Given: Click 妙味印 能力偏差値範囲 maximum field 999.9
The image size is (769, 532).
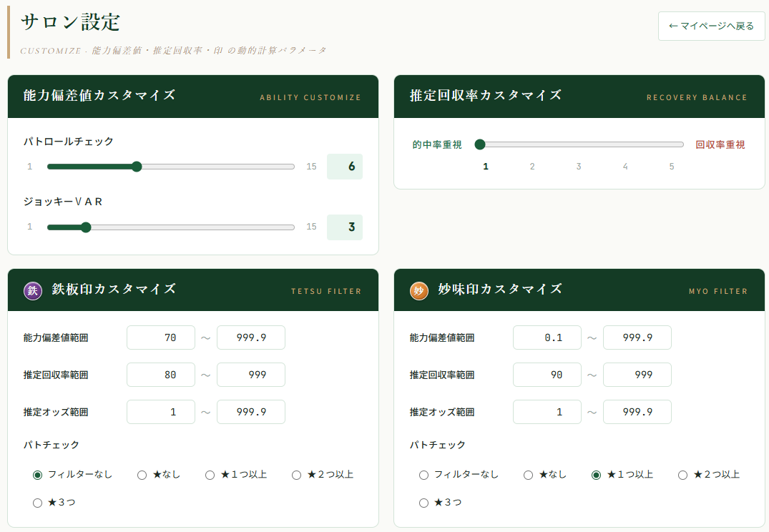Looking at the screenshot, I should pos(637,338).
